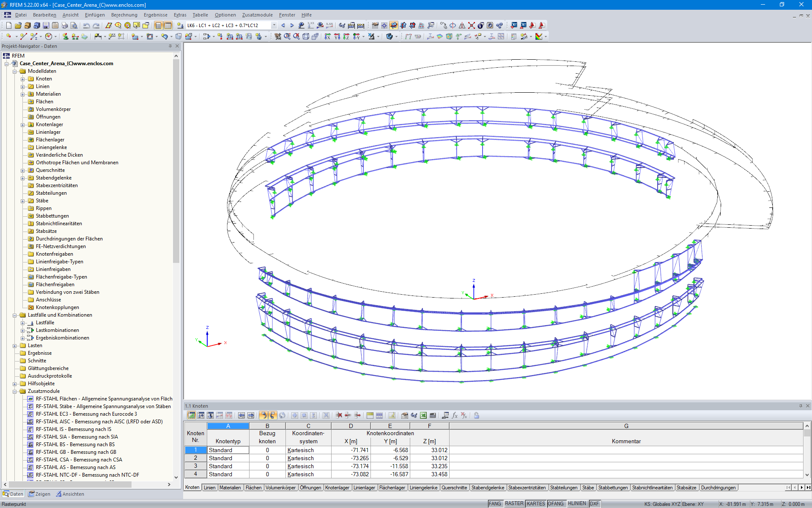Toggle the project navigator display button
Image resolution: width=812 pixels, height=508 pixels.
(159, 25)
